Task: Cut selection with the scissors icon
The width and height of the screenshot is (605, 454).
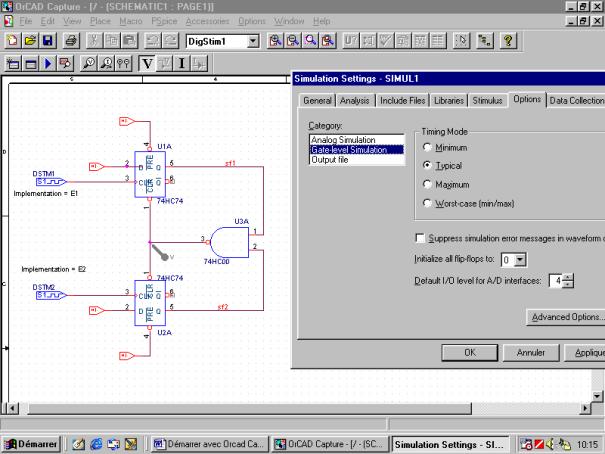Action: 94,41
